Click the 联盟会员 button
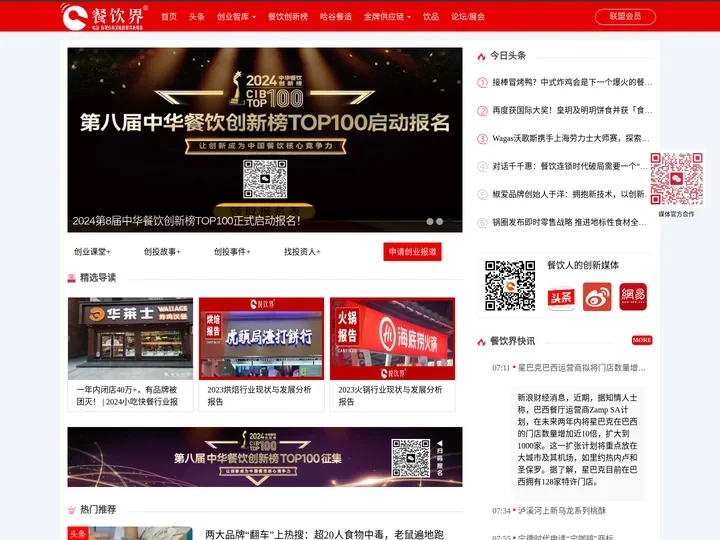The width and height of the screenshot is (720, 540). pyautogui.click(x=625, y=17)
